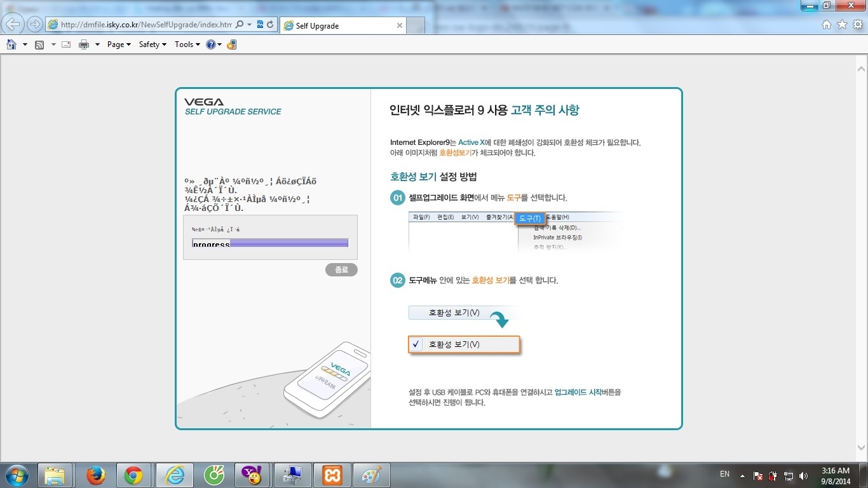Click the 종료 button
Image resolution: width=868 pixels, height=488 pixels.
341,269
